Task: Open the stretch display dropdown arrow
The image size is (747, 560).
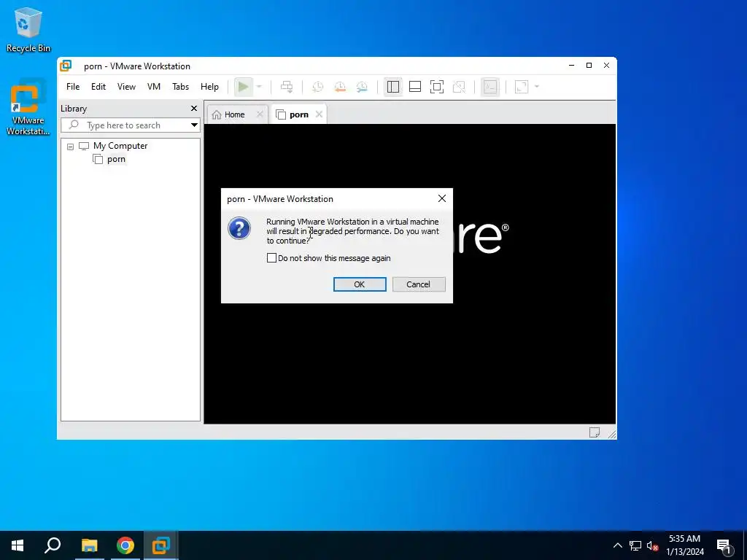Action: pyautogui.click(x=537, y=87)
